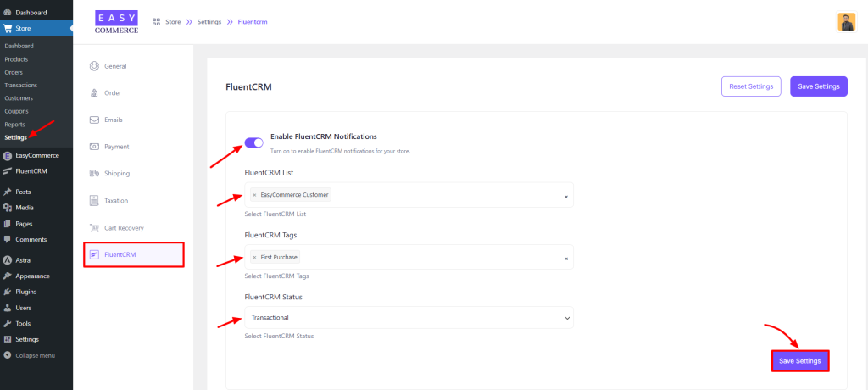Click inside the FluentCRM List select box
This screenshot has height=390, width=868.
tap(409, 195)
